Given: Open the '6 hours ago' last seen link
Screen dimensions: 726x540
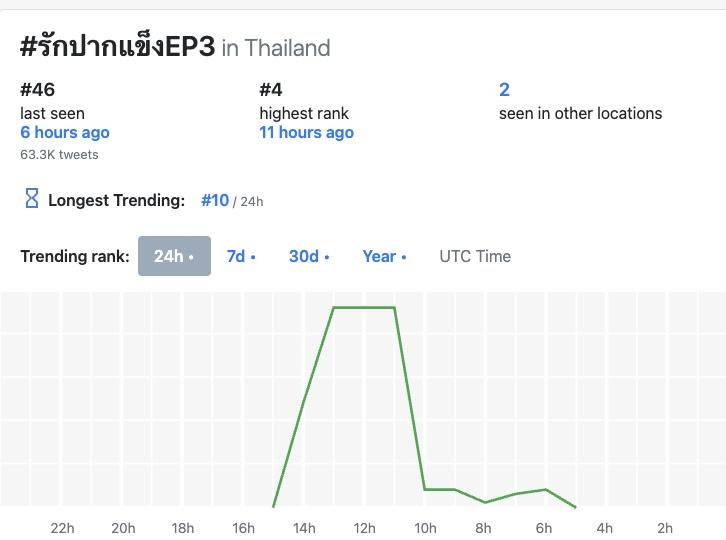Looking at the screenshot, I should 65,132.
